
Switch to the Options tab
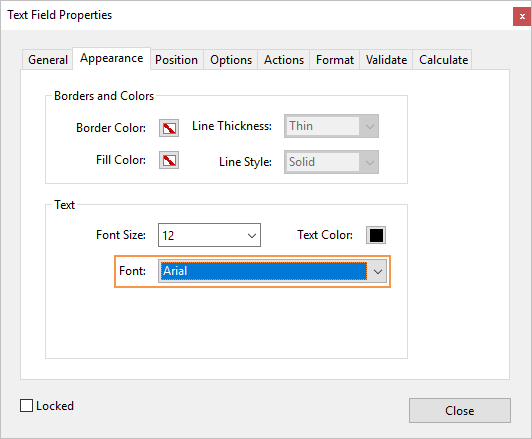click(231, 60)
